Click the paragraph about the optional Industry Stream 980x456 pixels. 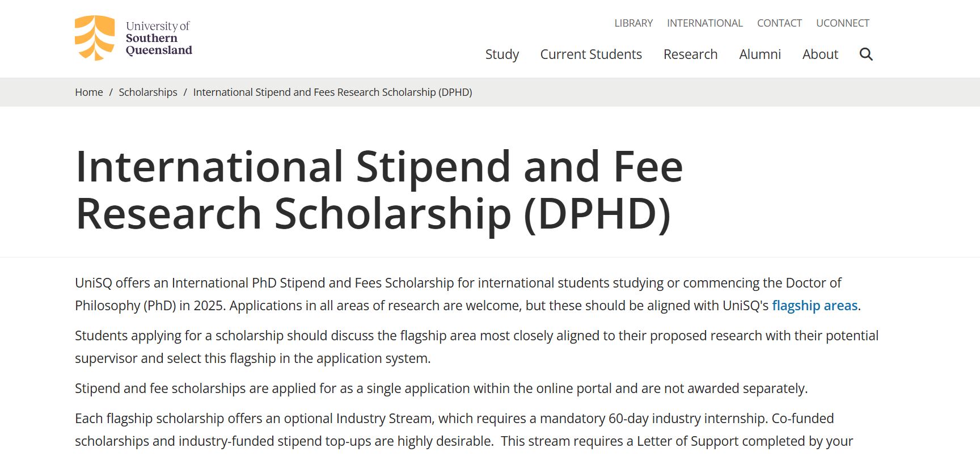[464, 430]
